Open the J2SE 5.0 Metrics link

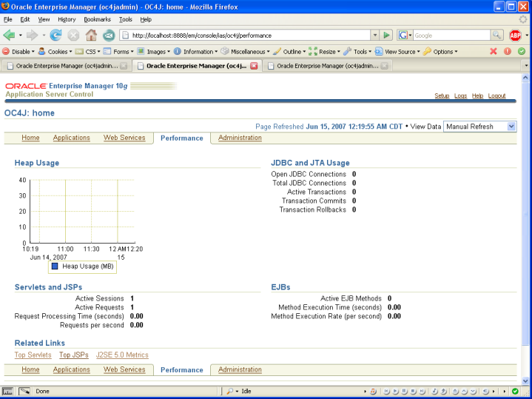[x=122, y=355]
